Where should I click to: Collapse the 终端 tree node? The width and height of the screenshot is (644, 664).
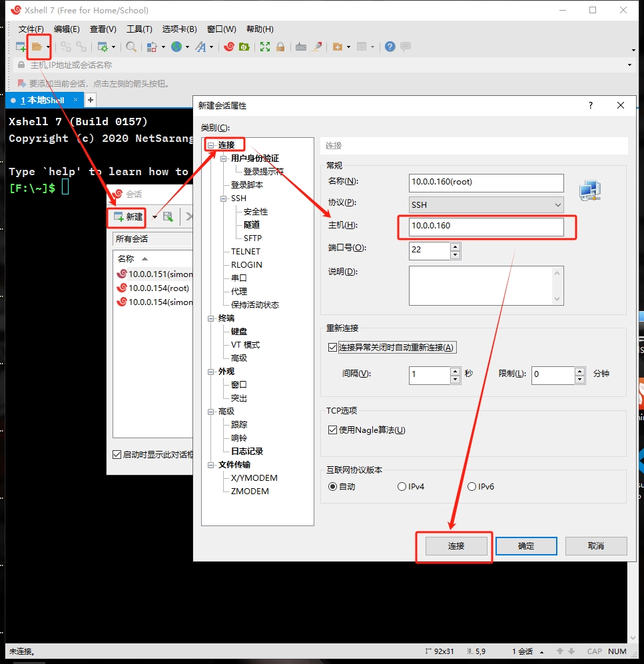[211, 318]
